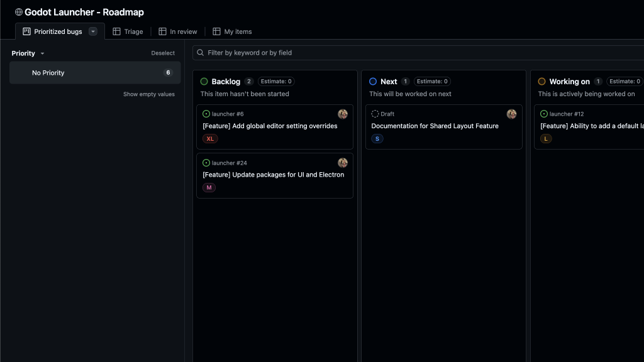The image size is (644, 362).
Task: Click the M size label
Action: click(209, 187)
